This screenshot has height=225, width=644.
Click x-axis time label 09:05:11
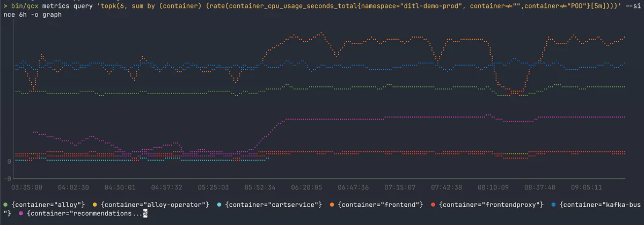coord(587,187)
